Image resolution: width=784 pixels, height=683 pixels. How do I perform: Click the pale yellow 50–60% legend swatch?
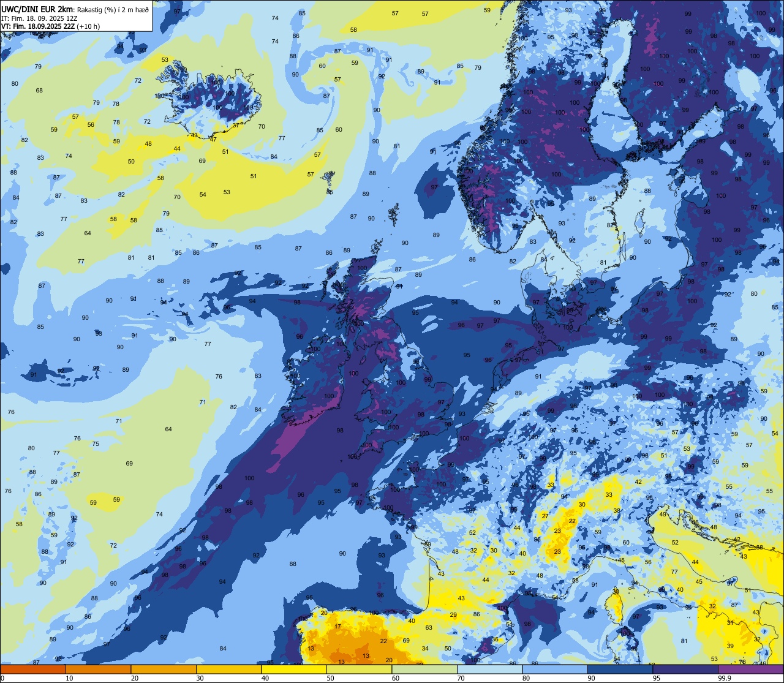tap(359, 669)
